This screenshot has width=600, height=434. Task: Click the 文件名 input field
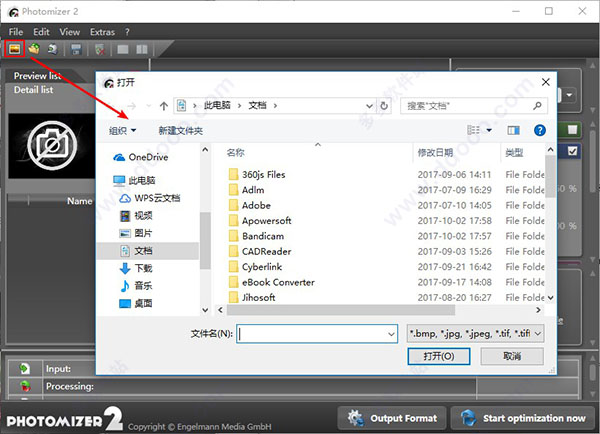(x=317, y=334)
